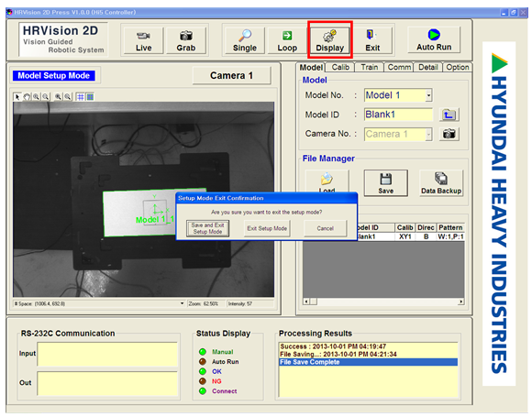Click the Exit Setup Mode button

(x=267, y=228)
